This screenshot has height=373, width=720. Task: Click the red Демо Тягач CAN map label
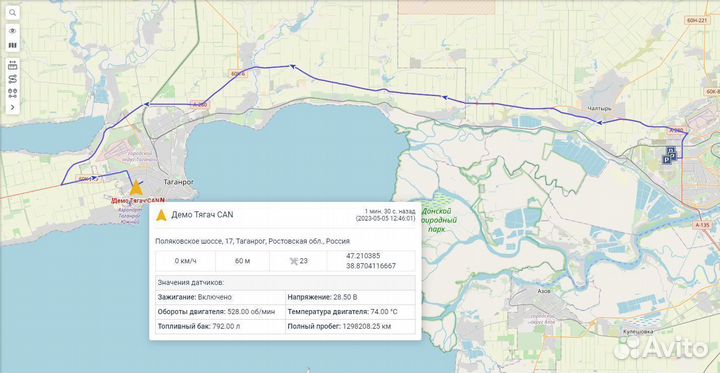[138, 201]
